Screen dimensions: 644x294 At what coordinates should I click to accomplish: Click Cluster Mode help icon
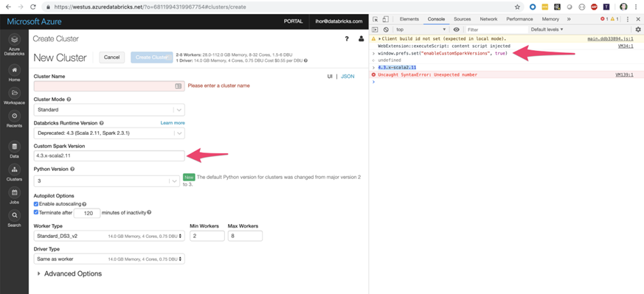[69, 99]
